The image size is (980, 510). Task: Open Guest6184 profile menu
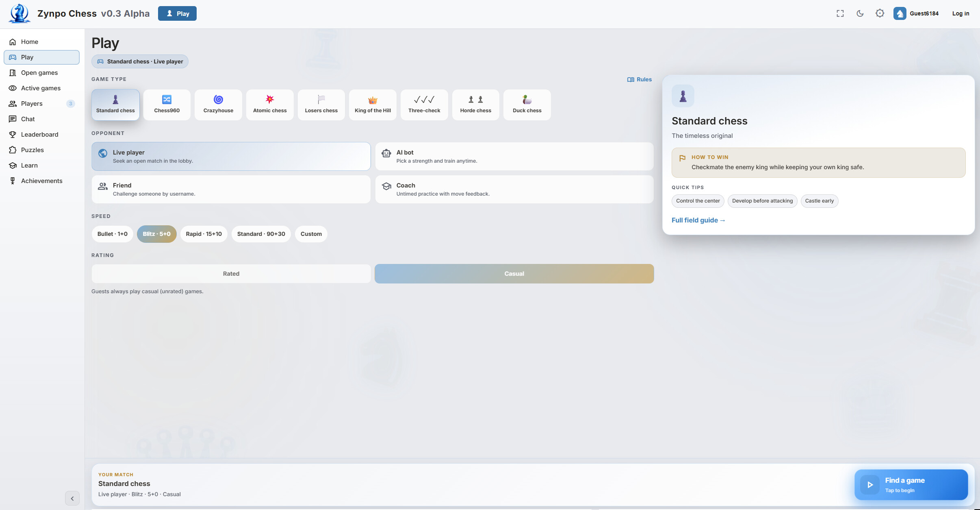tap(916, 13)
